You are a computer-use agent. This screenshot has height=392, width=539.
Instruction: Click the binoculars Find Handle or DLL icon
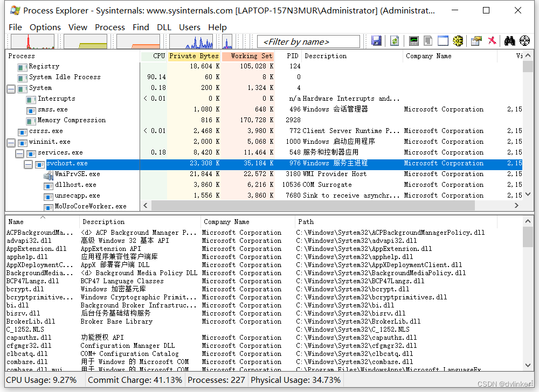pos(509,41)
